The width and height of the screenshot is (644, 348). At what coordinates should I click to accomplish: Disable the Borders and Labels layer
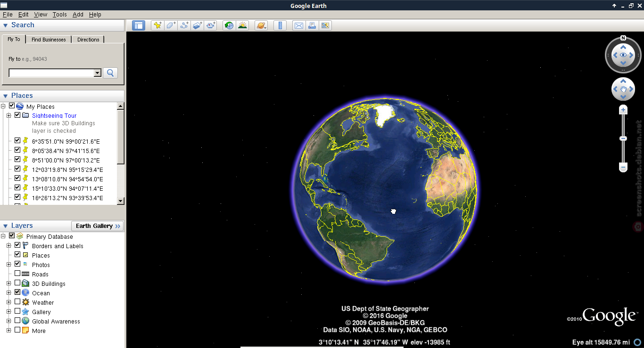17,245
